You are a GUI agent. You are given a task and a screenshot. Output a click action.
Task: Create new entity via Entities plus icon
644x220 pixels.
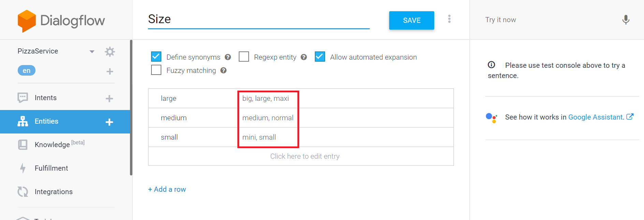109,122
